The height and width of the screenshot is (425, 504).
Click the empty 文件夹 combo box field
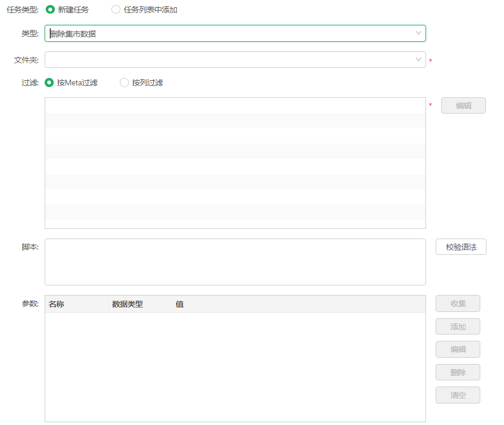235,60
